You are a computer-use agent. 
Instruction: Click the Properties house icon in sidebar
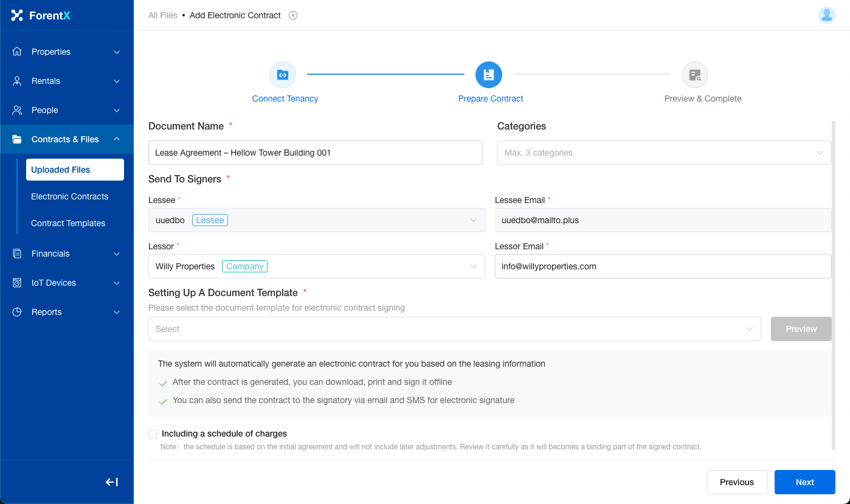pos(17,52)
